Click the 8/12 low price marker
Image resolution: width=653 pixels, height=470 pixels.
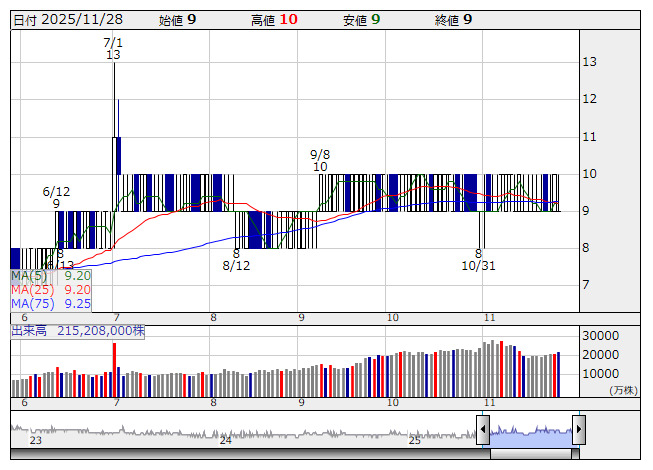(236, 260)
